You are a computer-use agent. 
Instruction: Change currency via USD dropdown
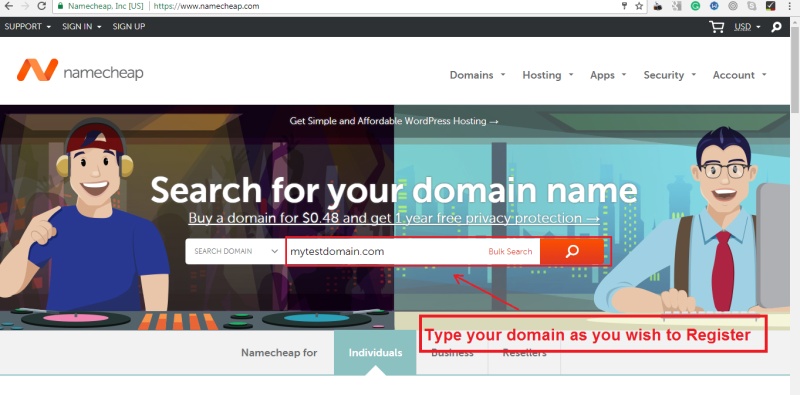747,27
